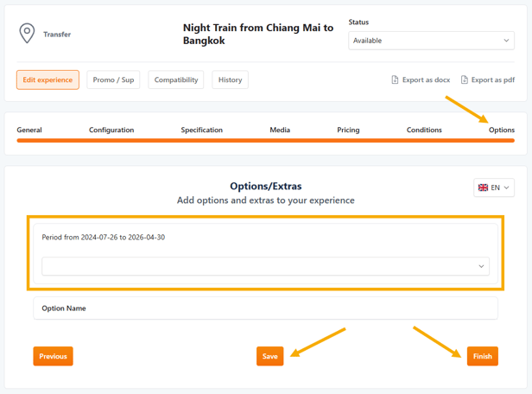Select the Options tab
Screen dimensions: 532x394
click(x=501, y=130)
